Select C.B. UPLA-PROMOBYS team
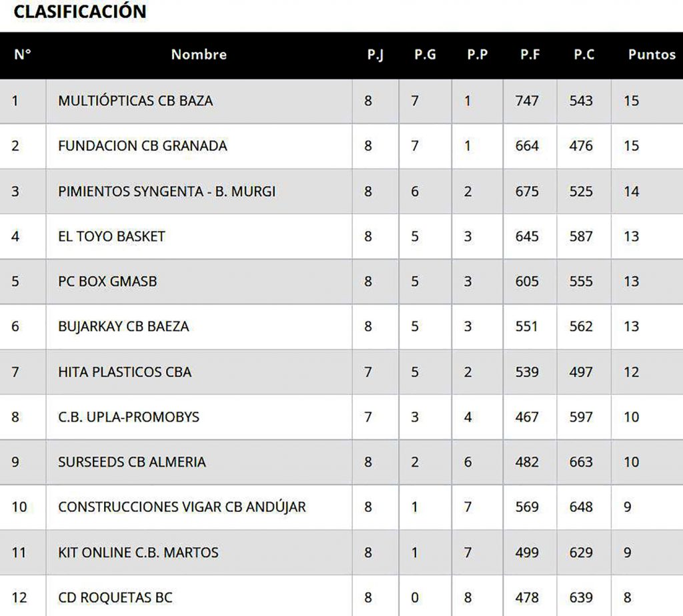 pos(129,417)
